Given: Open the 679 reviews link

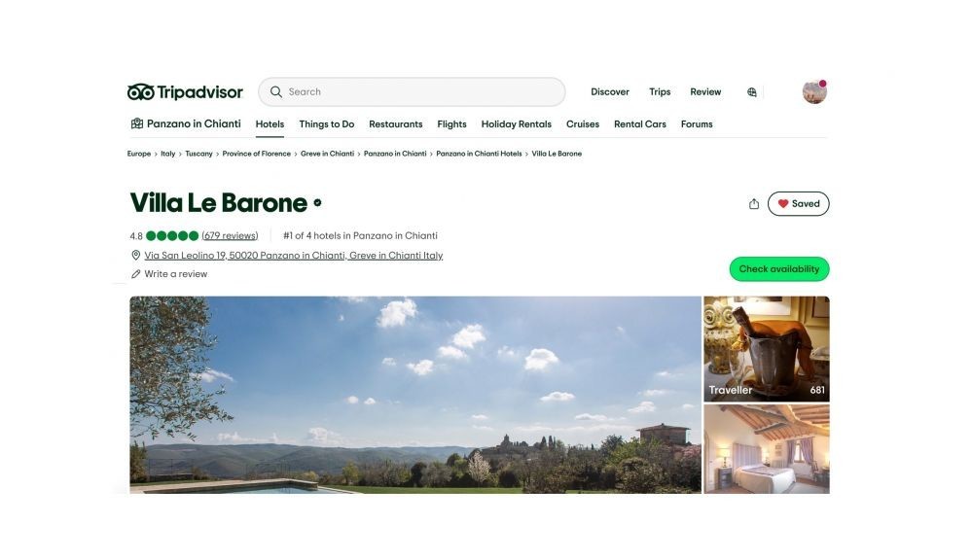Looking at the screenshot, I should (230, 235).
